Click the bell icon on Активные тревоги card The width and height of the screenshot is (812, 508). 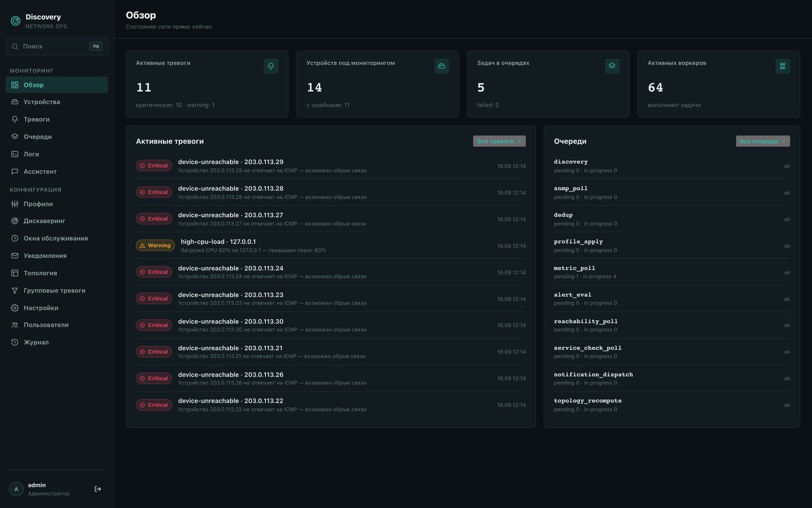tap(271, 66)
